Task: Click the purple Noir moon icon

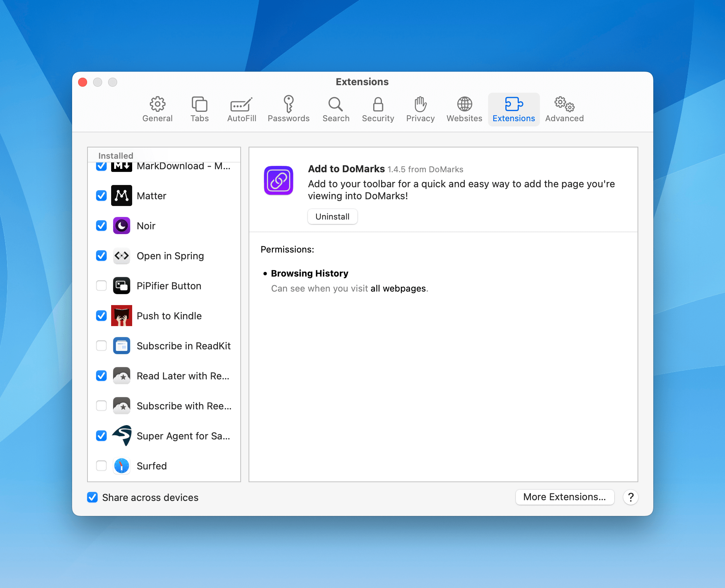Action: click(x=122, y=226)
